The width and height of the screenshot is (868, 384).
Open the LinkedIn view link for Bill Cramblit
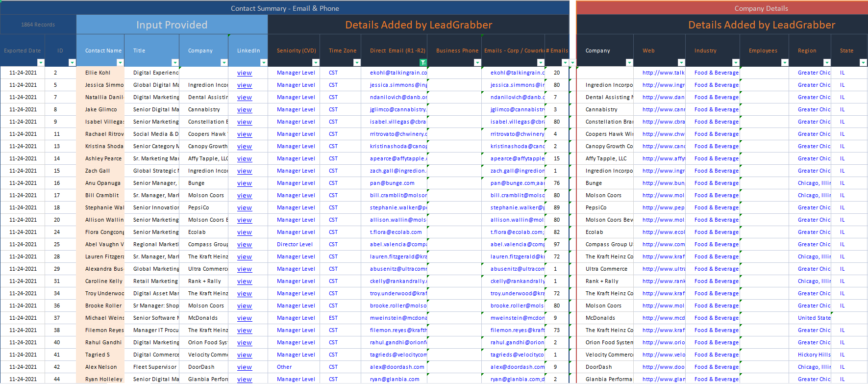(x=245, y=196)
